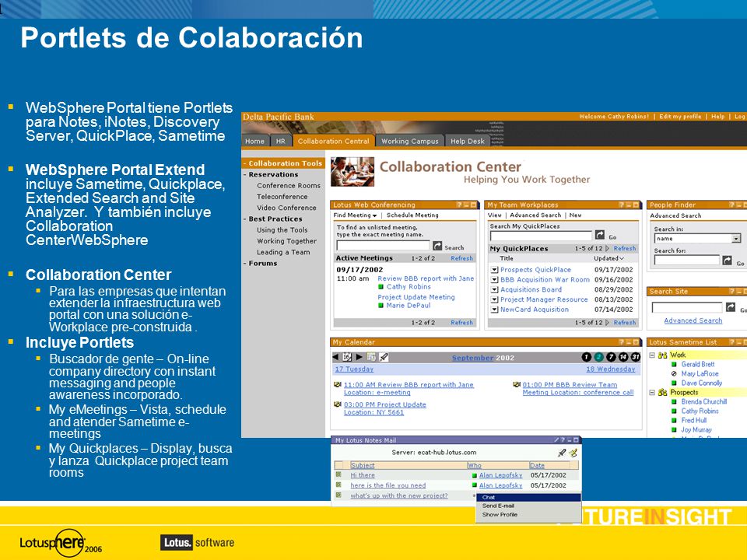Click the meeting icon beside 03:00 PM Project Update

[337, 404]
